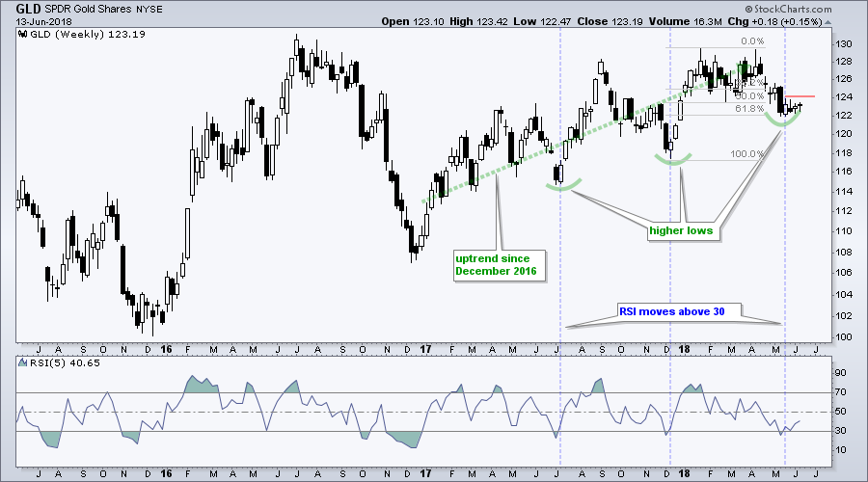Click the 18 year label under the RSI panel
Viewport: 868px width, 482px height.
(684, 473)
